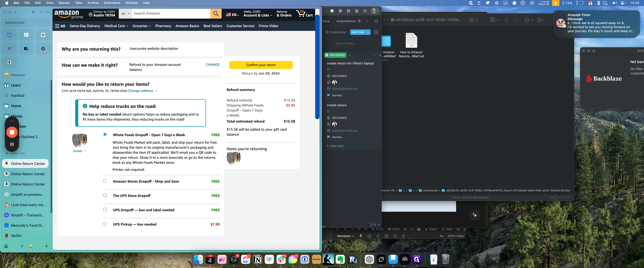Choose UPS Dropoff box and label needed
Image resolution: width=644 pixels, height=268 pixels.
(105, 210)
